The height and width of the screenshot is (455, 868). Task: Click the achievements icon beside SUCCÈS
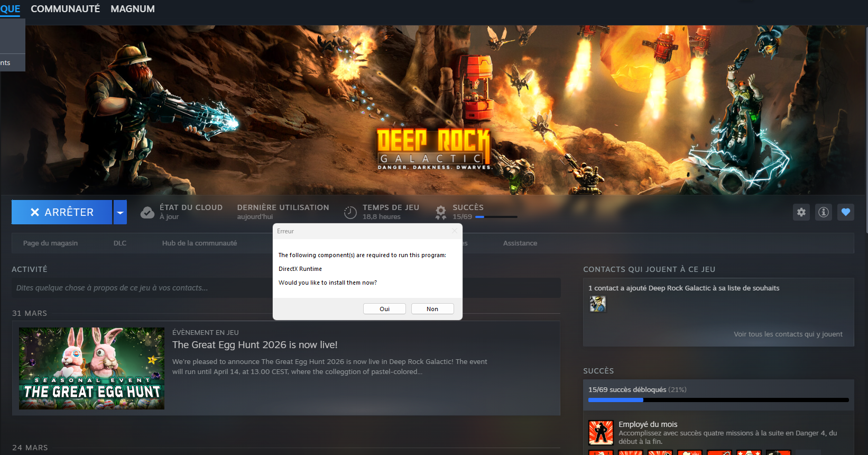(x=441, y=213)
